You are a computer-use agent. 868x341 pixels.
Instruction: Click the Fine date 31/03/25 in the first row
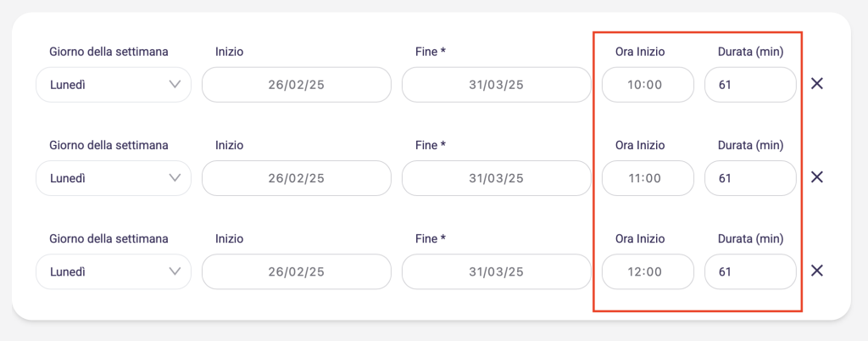pos(496,85)
